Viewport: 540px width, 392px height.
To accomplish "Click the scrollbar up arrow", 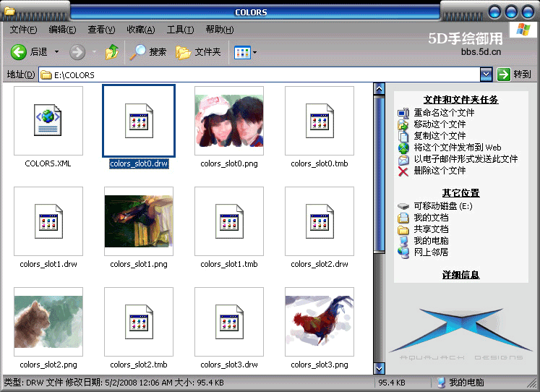I will pos(380,89).
